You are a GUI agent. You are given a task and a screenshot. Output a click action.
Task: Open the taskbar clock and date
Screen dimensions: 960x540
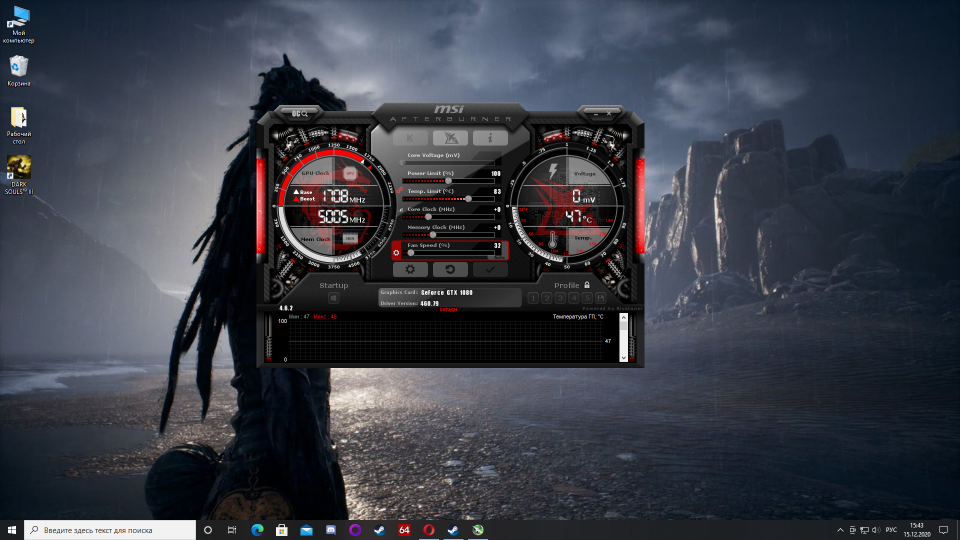click(x=917, y=530)
